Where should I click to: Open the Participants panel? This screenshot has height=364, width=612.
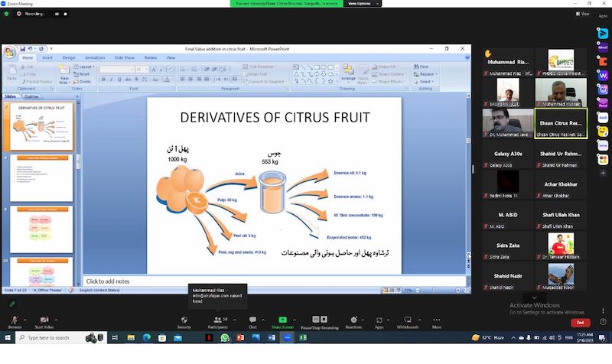tap(217, 321)
